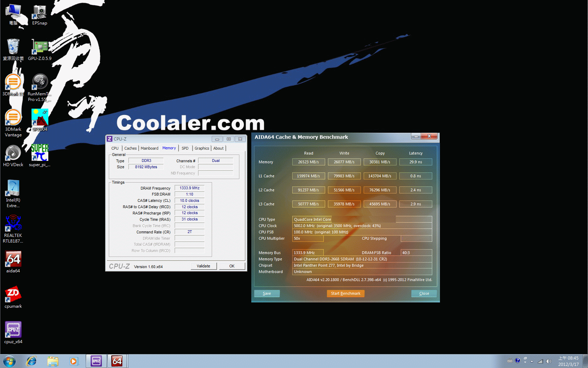Image resolution: width=588 pixels, height=368 pixels.
Task: Click the L1 Cache Read 159974 MB/s value
Action: (308, 176)
